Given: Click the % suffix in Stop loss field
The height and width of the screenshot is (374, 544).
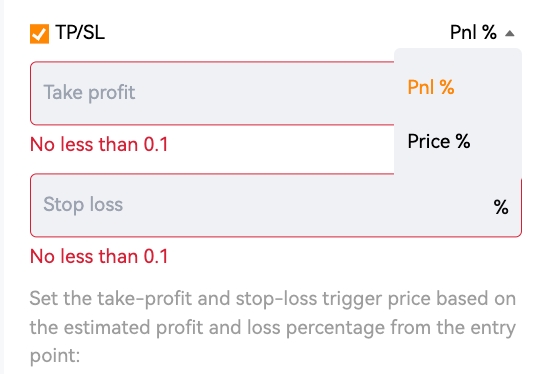Looking at the screenshot, I should coord(501,207).
